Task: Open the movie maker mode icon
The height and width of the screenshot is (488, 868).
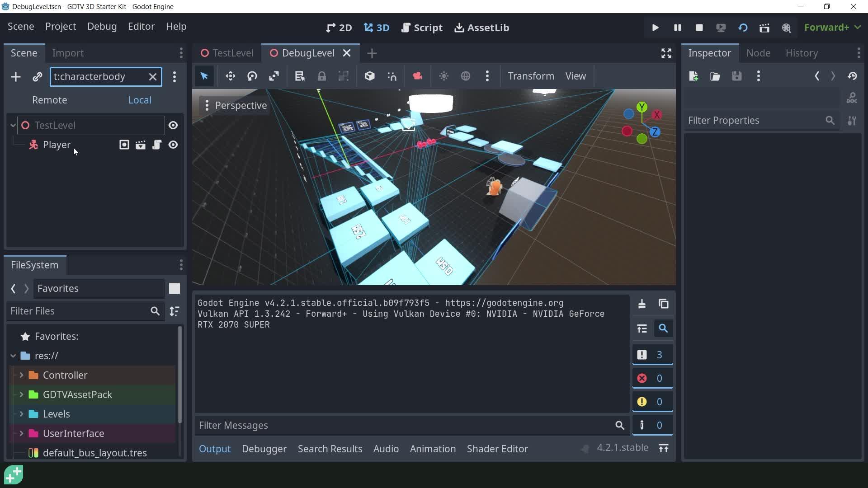Action: click(787, 28)
